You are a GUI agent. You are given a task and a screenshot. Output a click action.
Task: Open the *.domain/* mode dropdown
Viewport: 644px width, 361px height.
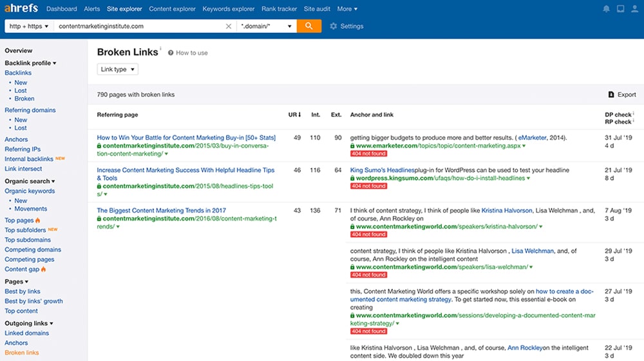coord(266,26)
